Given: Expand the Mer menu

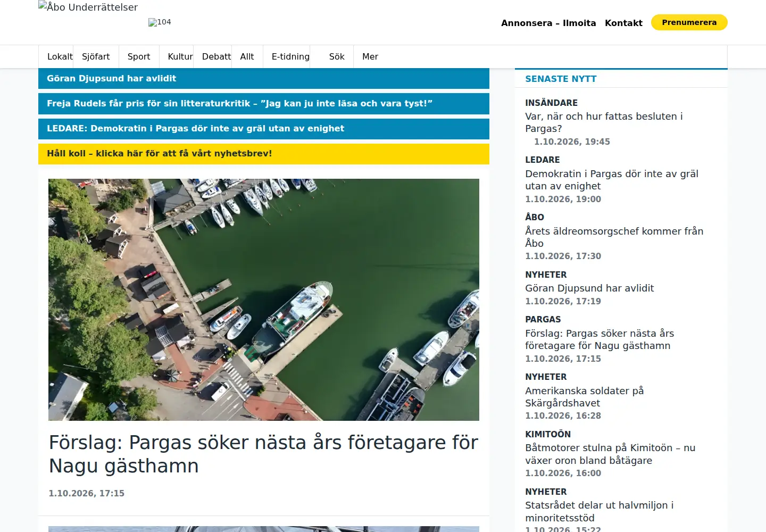Looking at the screenshot, I should 370,56.
